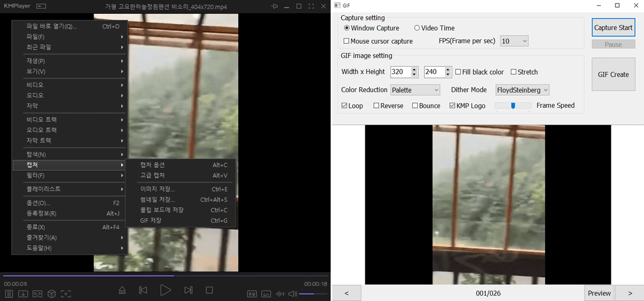Open the FPS dropdown showing 10
Screen dimensions: 644x301
pos(514,41)
